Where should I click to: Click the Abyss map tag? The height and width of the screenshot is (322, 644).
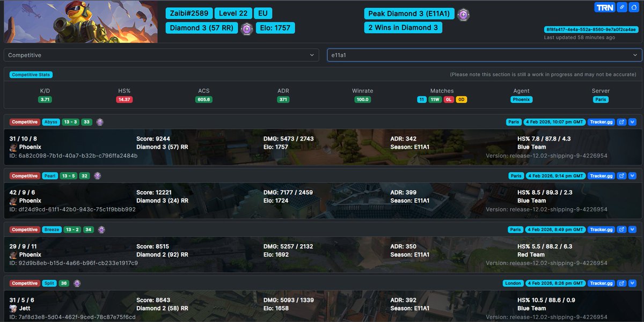[x=51, y=122]
